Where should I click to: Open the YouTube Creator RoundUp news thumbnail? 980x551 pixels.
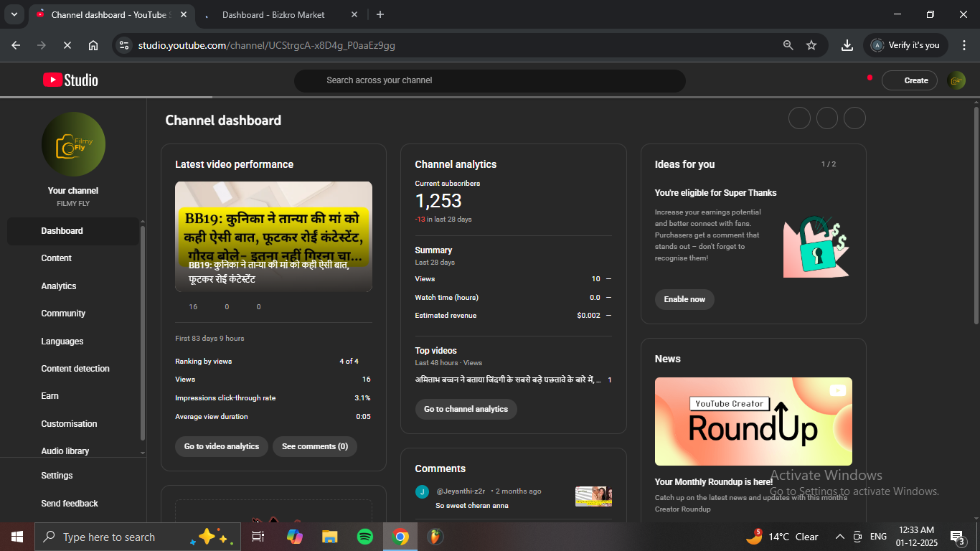(x=753, y=421)
